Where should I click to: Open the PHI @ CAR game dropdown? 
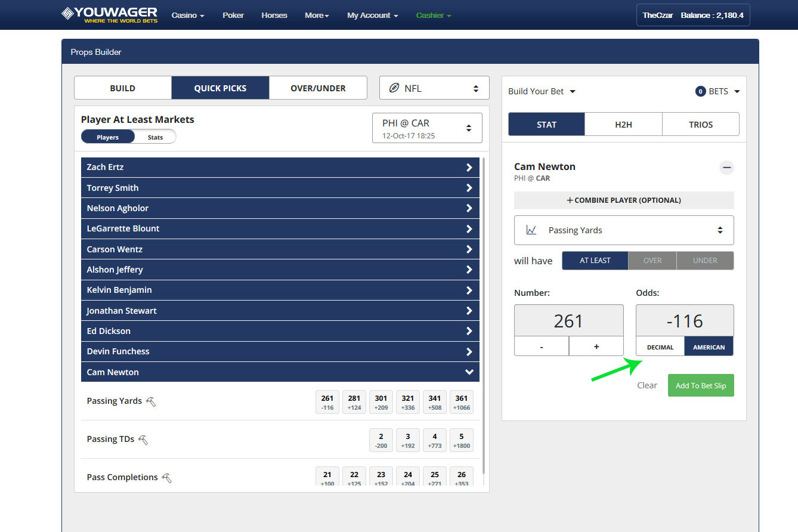pos(427,128)
